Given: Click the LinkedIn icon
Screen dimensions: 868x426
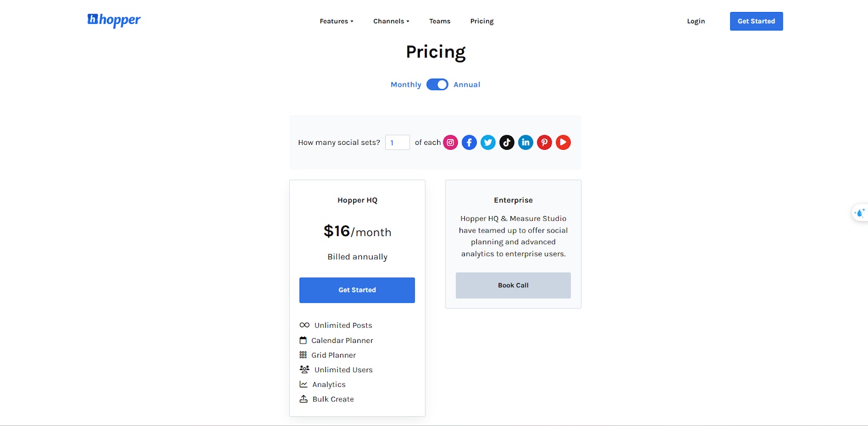Looking at the screenshot, I should 526,142.
